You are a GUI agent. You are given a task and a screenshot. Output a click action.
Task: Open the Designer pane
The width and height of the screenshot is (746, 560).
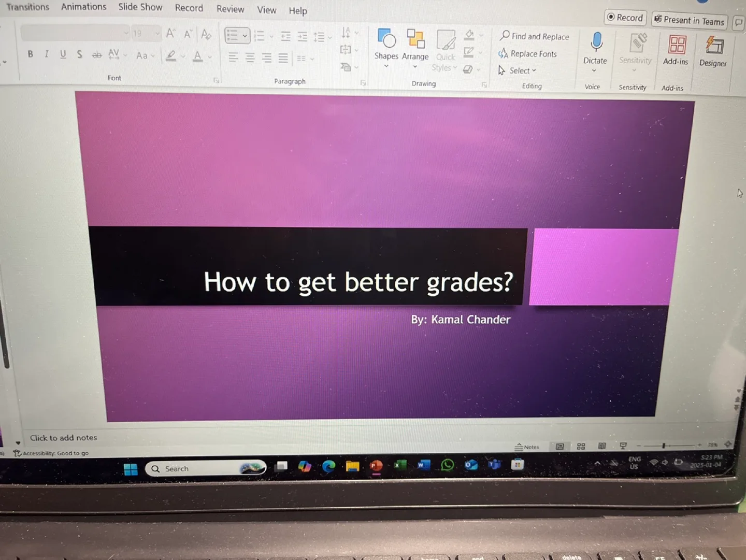point(713,52)
